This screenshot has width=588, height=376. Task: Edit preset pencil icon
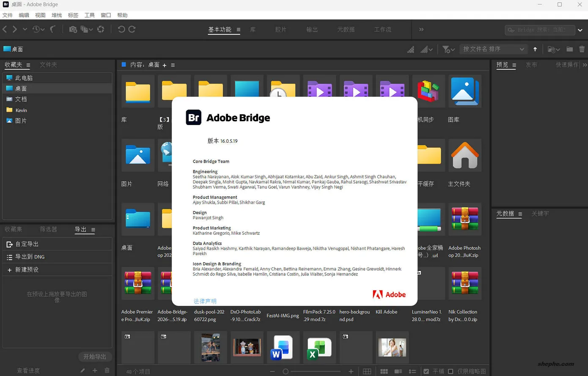[82, 371]
